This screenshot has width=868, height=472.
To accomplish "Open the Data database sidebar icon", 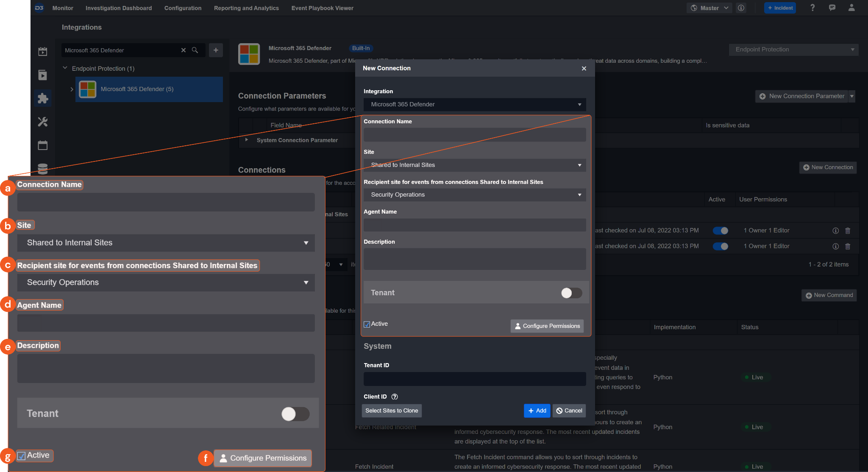I will 43,169.
